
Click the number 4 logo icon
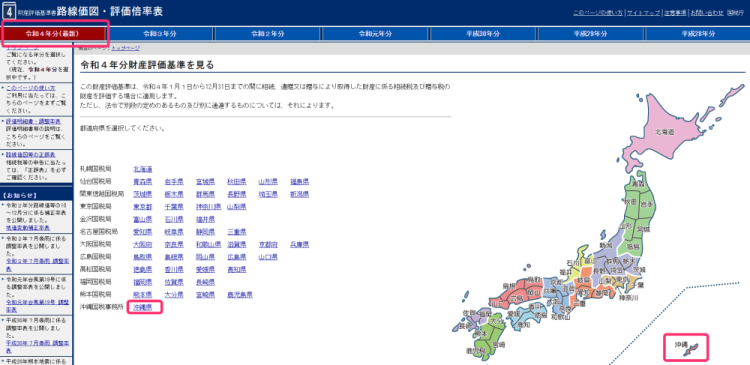9,11
